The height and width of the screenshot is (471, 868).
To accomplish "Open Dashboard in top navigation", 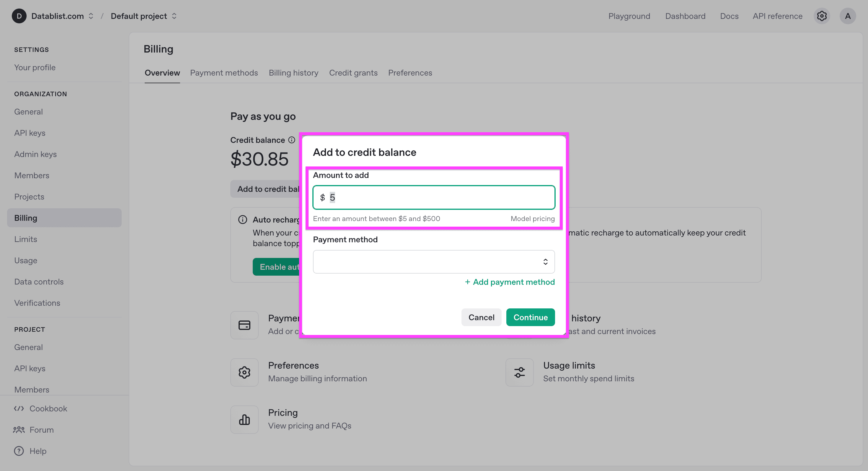I will (x=685, y=16).
